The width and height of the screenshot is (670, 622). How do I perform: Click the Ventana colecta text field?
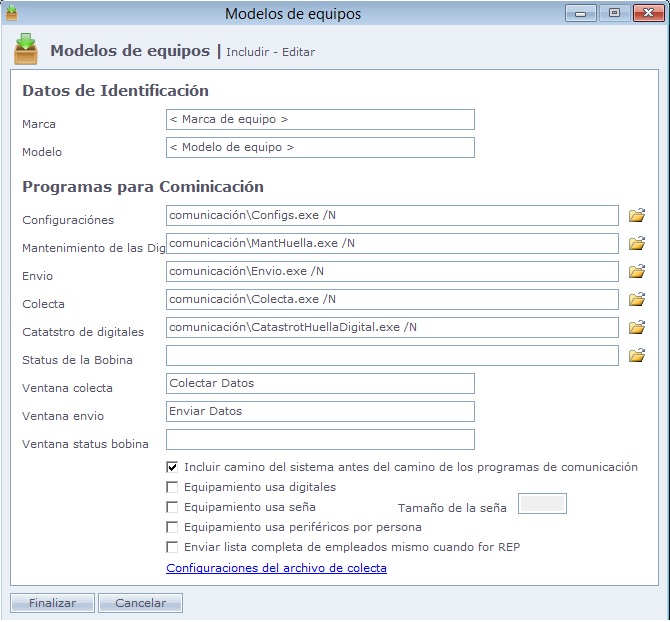coord(320,384)
